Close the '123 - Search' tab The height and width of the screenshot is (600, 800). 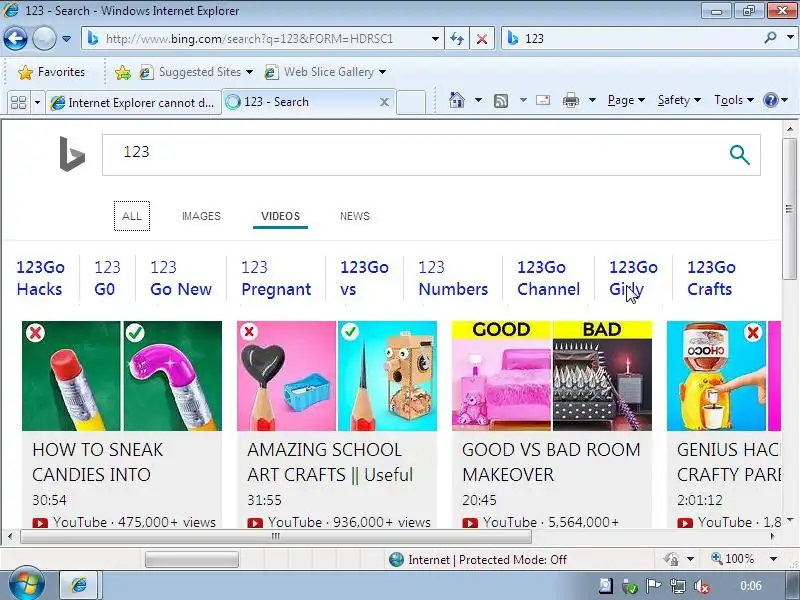pyautogui.click(x=384, y=102)
